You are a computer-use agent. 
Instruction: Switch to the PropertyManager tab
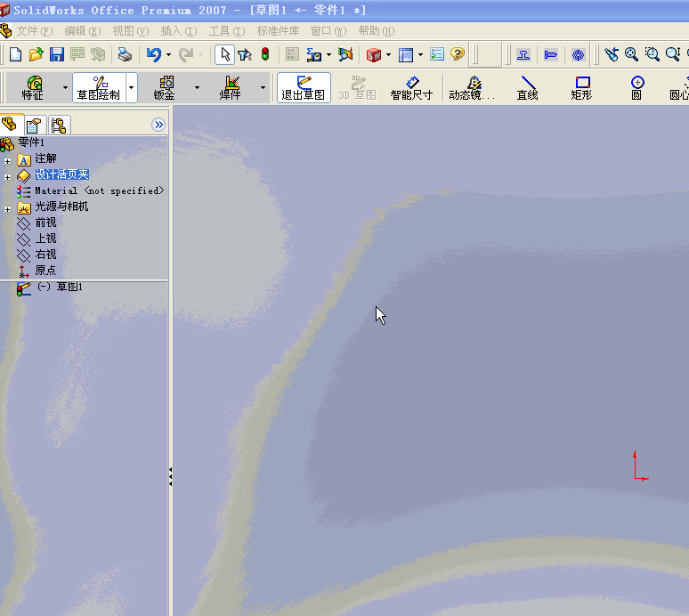tap(34, 126)
